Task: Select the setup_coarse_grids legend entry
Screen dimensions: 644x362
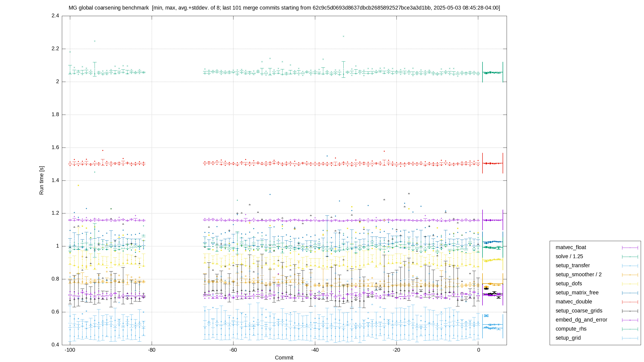Action: 579,311
